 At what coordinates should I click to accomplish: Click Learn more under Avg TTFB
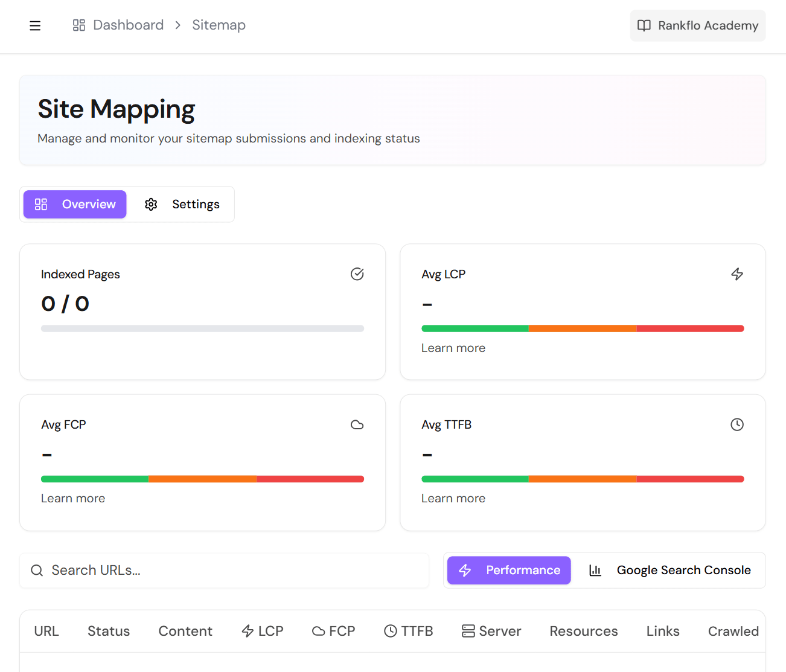click(x=453, y=498)
